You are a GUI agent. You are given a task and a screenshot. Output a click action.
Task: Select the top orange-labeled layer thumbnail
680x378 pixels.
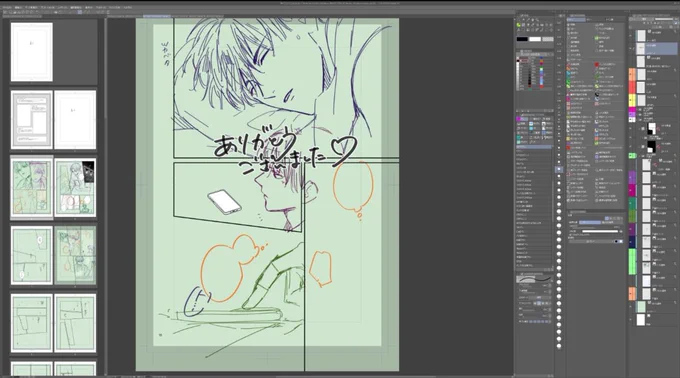tap(641, 74)
